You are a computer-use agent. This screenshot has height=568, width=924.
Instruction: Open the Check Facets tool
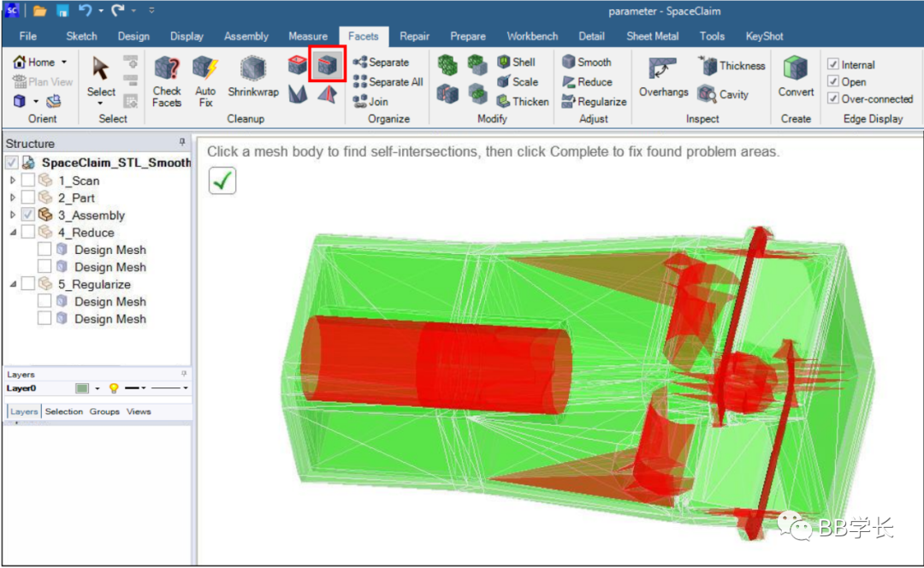[167, 81]
